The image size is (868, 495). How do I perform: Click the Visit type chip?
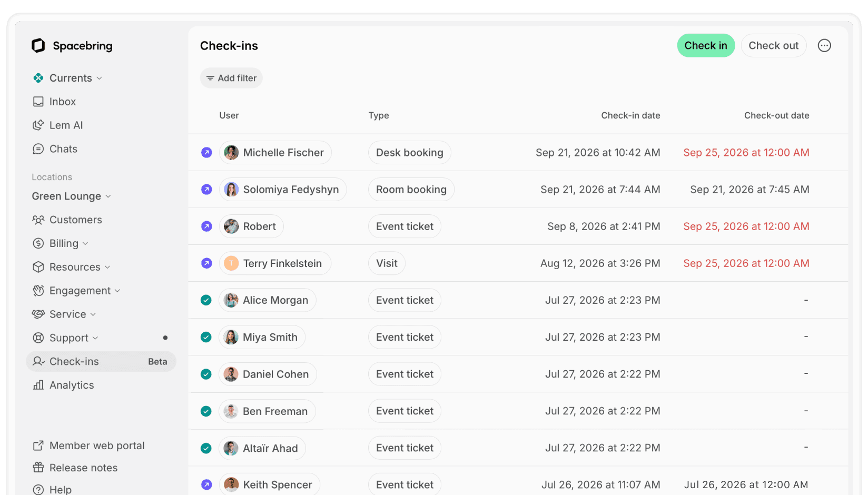tap(387, 263)
